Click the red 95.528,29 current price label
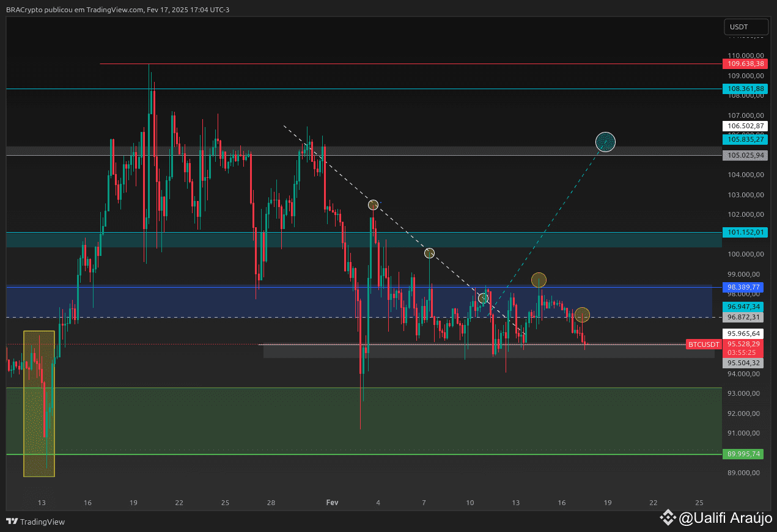This screenshot has width=777, height=532. 744,344
